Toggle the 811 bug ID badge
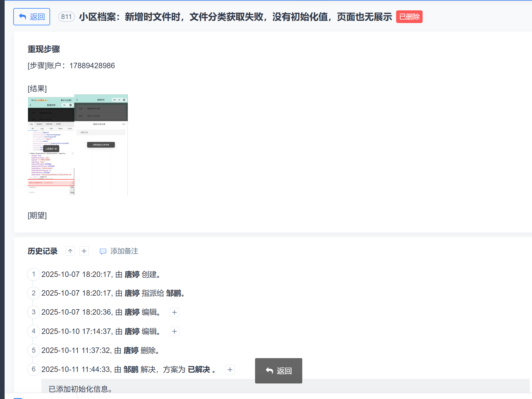 [66, 16]
